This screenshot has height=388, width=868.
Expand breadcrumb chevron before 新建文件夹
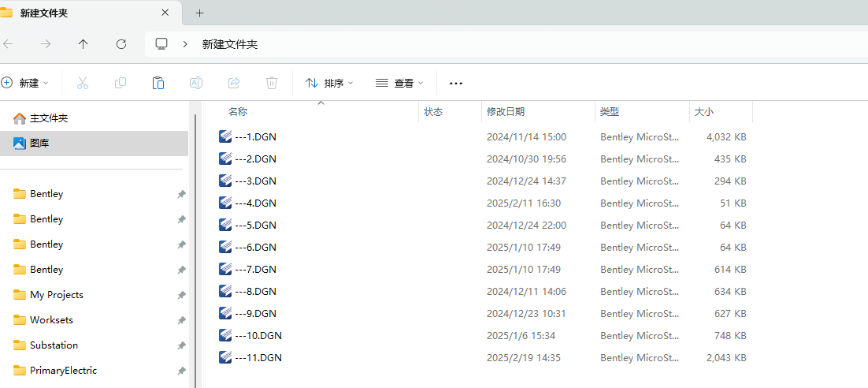tap(185, 44)
